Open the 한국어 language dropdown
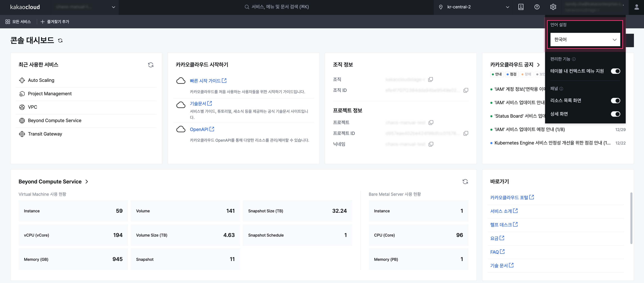The height and width of the screenshot is (283, 644). pos(585,40)
